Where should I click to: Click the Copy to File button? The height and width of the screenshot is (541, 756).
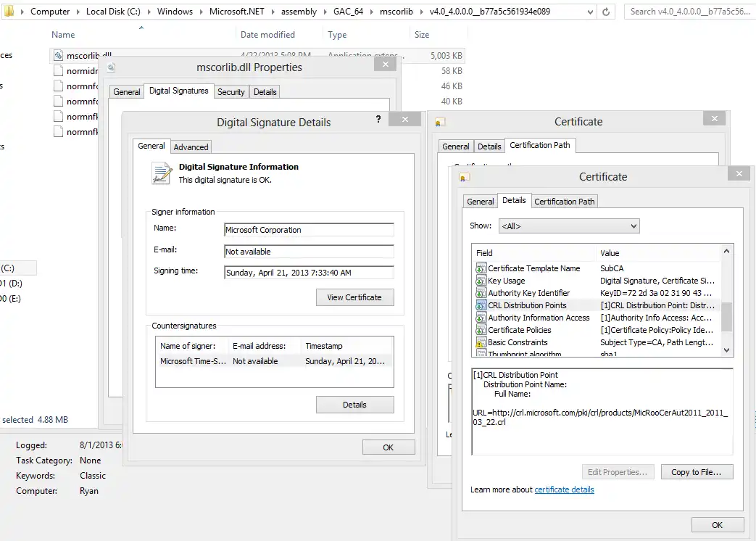697,472
